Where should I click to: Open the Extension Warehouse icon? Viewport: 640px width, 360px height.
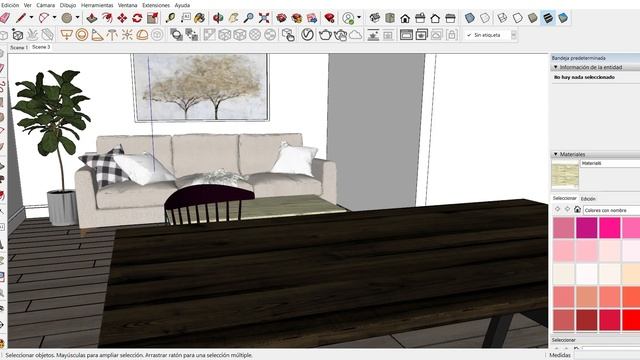coord(297,18)
